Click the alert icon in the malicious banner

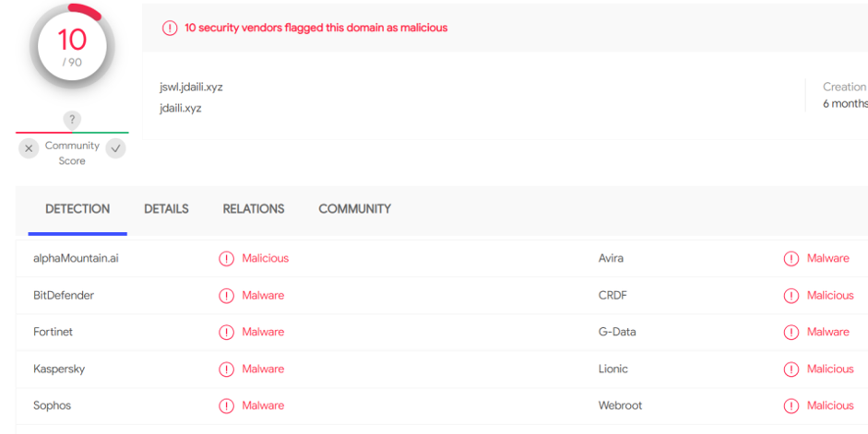pyautogui.click(x=170, y=28)
